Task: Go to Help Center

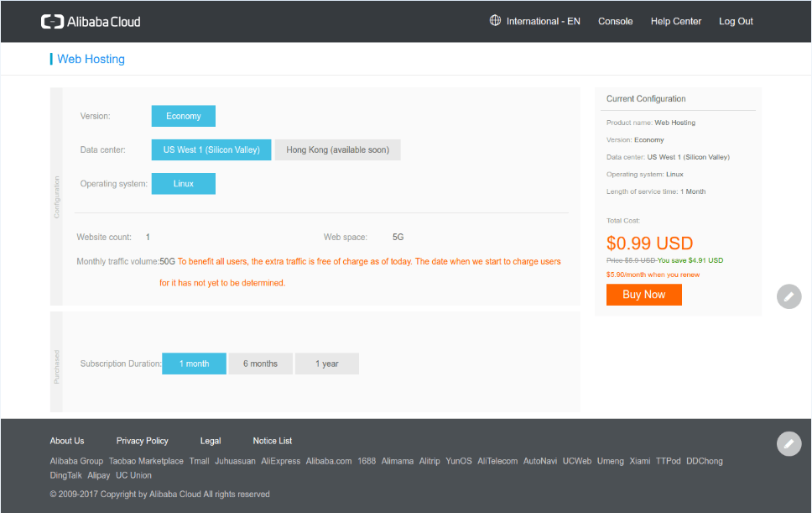Action: point(676,21)
